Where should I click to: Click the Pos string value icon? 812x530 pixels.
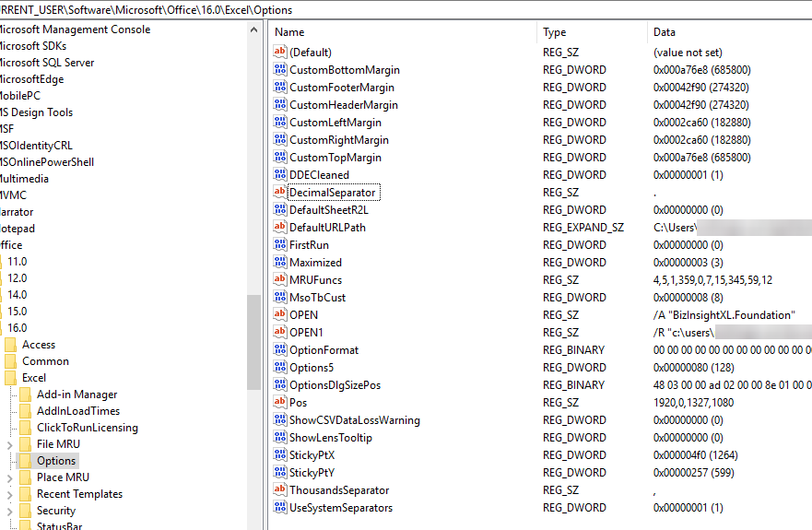[280, 402]
